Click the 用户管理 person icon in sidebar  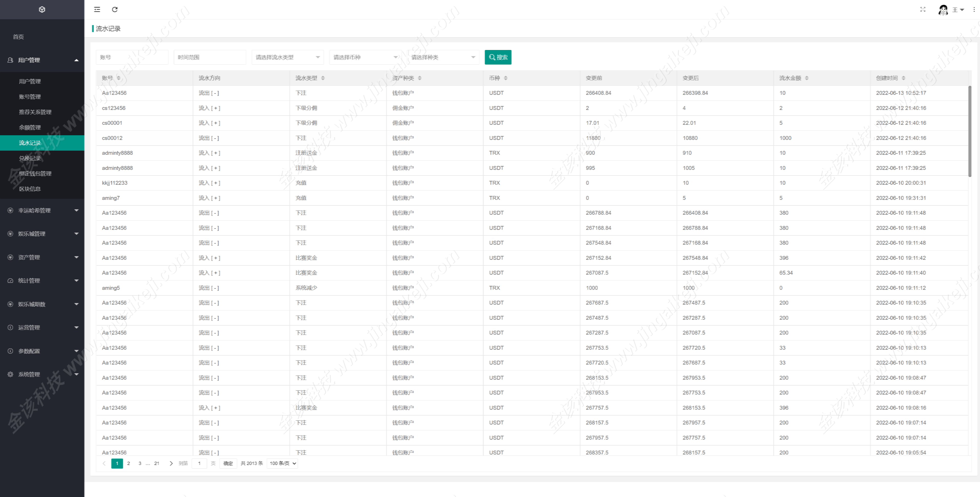10,60
